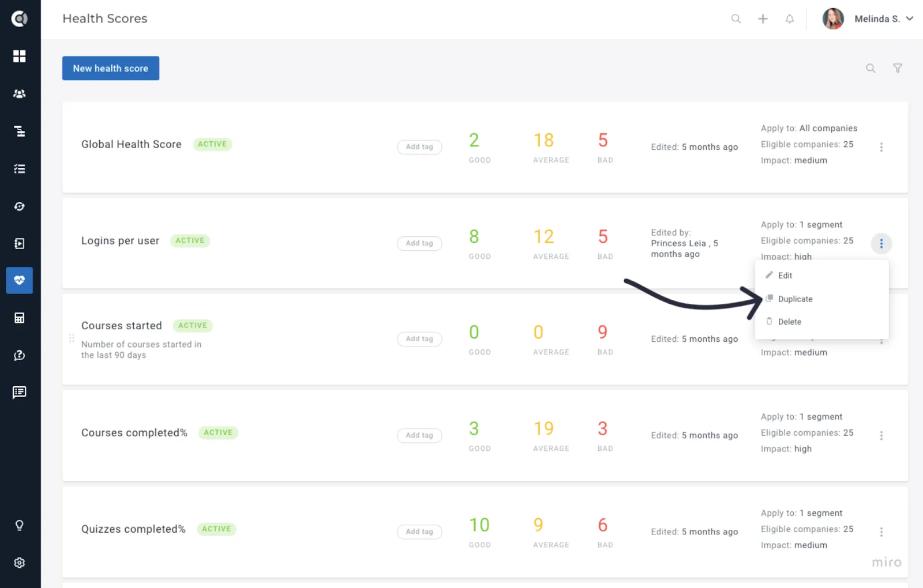The width and height of the screenshot is (923, 588).
Task: Open Quizzes completed% three-dot menu
Action: pos(881,532)
